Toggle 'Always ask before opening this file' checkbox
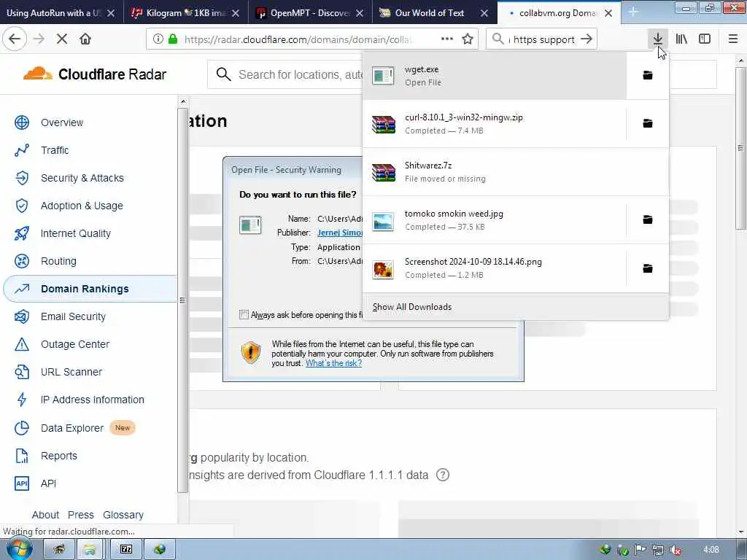This screenshot has height=560, width=747. click(x=244, y=315)
